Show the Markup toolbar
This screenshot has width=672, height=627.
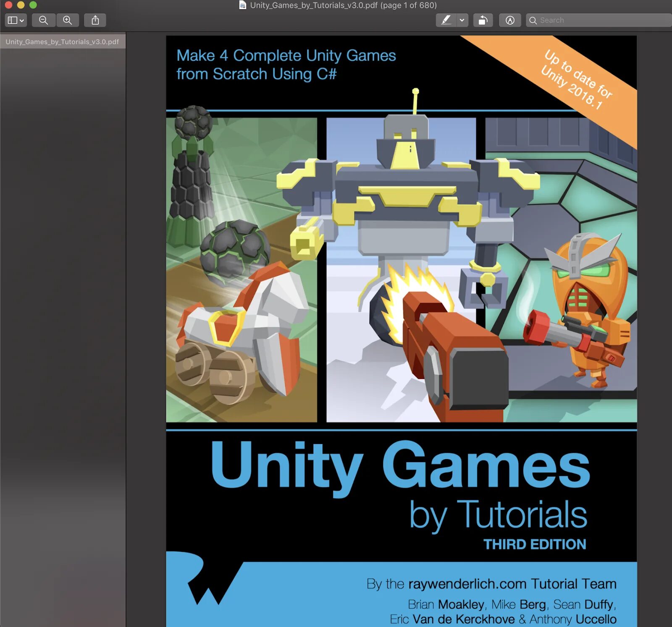pos(510,20)
